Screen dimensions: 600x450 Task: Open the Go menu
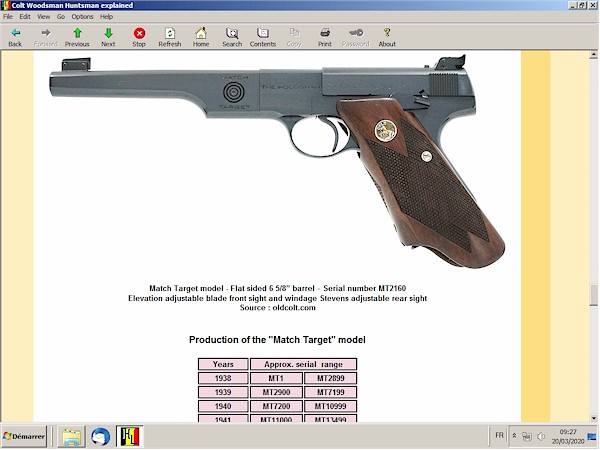click(61, 17)
